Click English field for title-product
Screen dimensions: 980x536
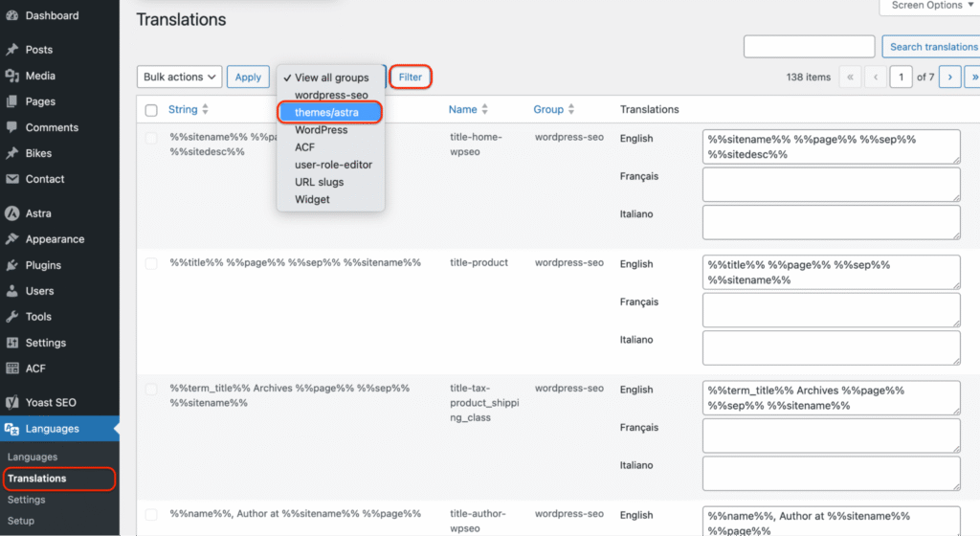[x=832, y=273]
